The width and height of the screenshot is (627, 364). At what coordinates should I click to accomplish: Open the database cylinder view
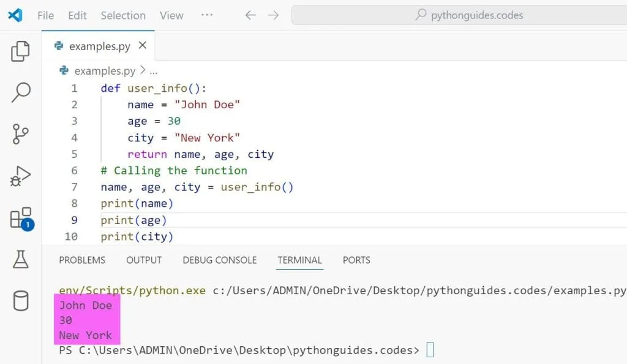tap(21, 300)
